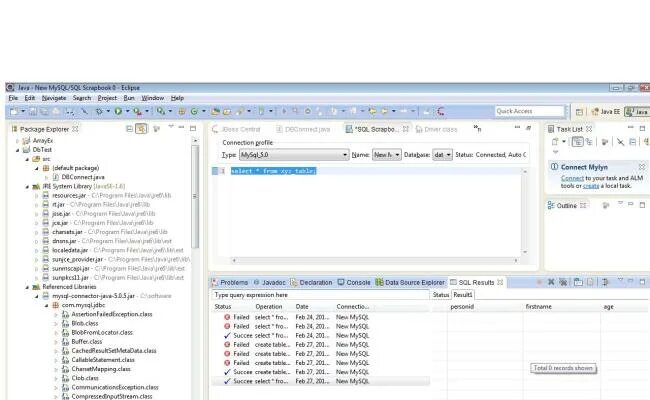Select the Result1 tab
Screen dimensions: 650x400
click(x=463, y=295)
